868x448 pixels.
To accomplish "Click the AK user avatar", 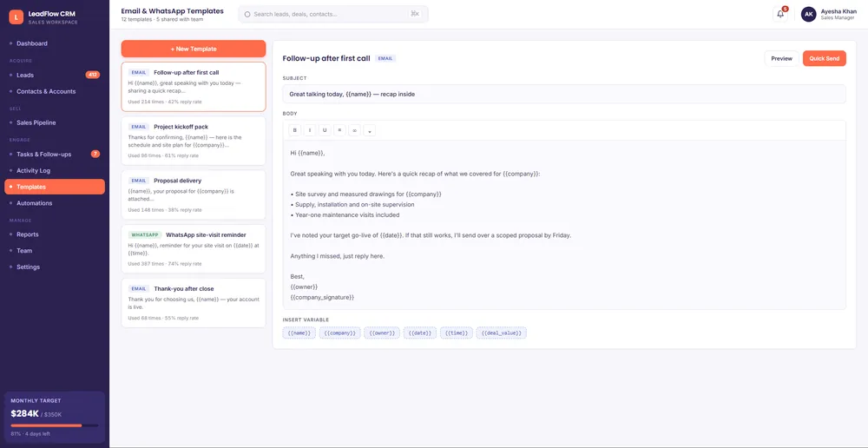I will [808, 15].
